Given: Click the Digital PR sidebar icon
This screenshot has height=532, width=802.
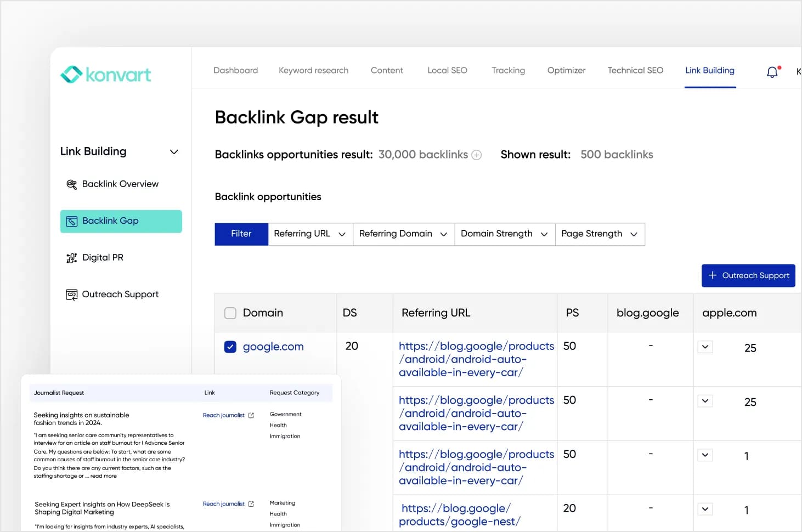Looking at the screenshot, I should [71, 258].
